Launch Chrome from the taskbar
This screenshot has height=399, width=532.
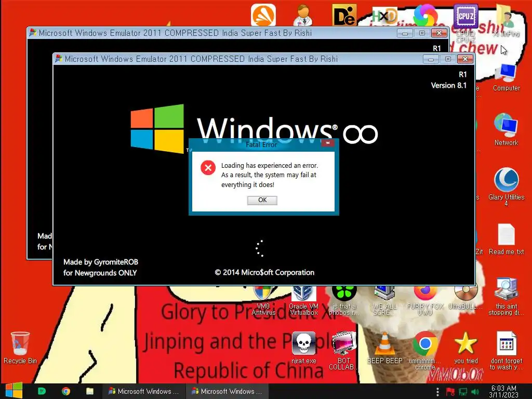66,391
